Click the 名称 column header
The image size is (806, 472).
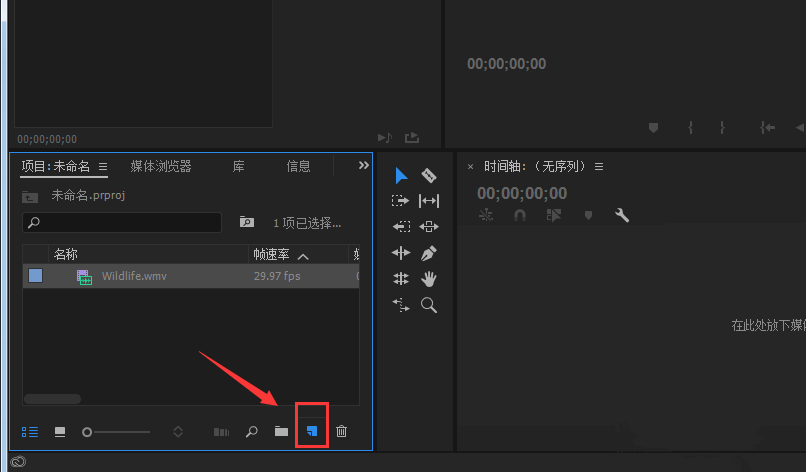tap(66, 255)
